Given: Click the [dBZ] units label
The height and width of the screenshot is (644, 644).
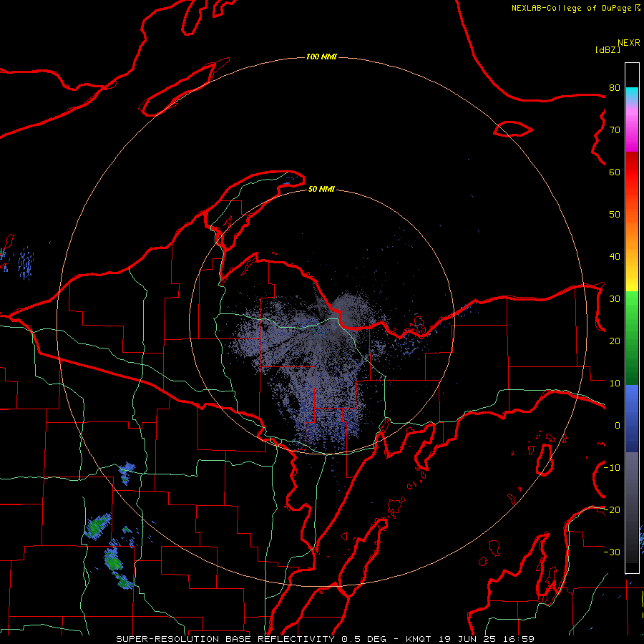Looking at the screenshot, I should [608, 49].
